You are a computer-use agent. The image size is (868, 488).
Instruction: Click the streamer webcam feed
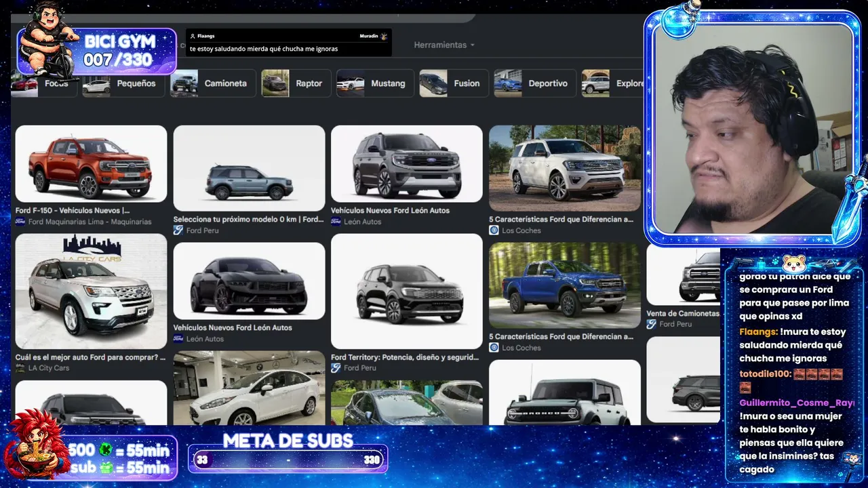coord(753,129)
